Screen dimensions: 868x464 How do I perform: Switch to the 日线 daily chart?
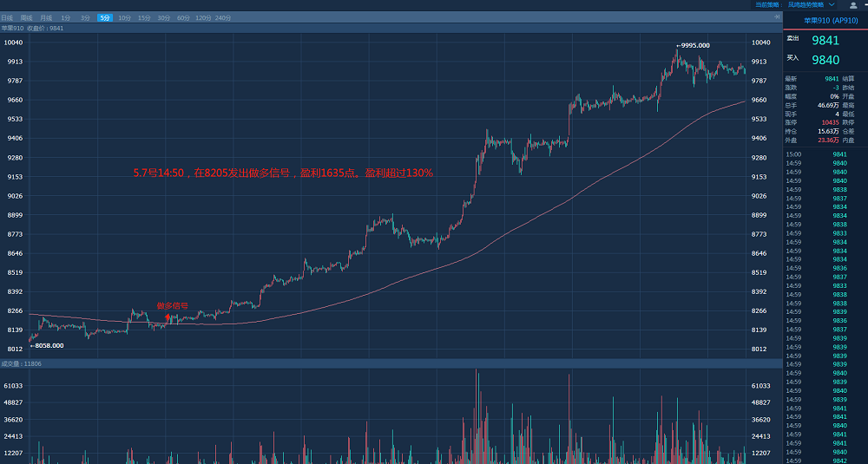coord(8,17)
